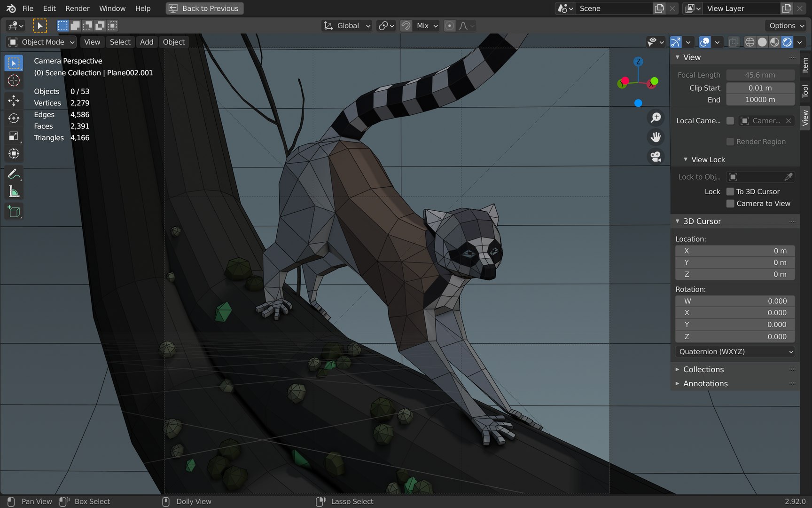Choose the Annotate pencil tool
Viewport: 812px width, 508px height.
(x=14, y=174)
